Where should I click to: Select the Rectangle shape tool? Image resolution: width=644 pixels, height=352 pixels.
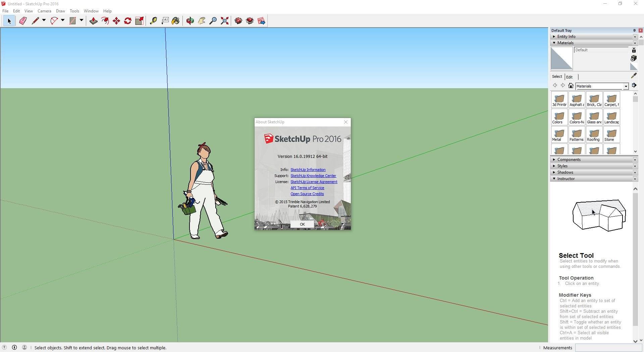72,21
